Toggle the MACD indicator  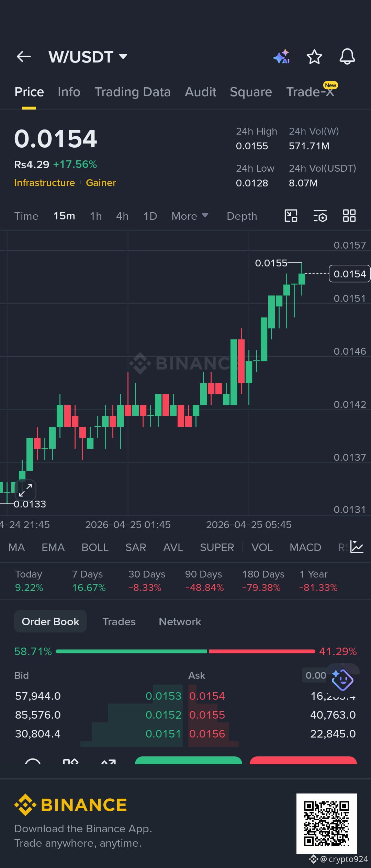point(305,547)
